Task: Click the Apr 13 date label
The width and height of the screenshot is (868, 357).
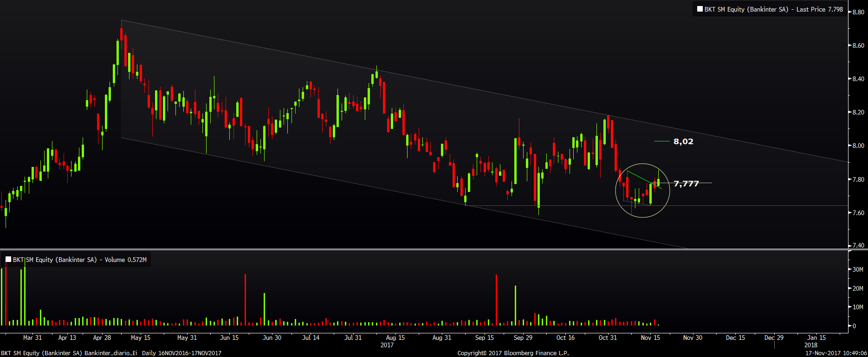Action: pyautogui.click(x=67, y=338)
